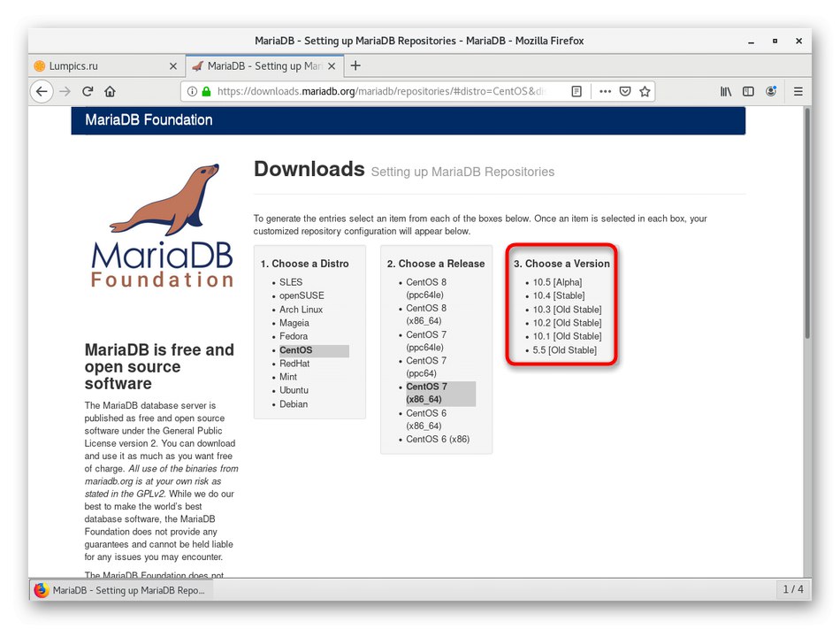Toggle Reader View icon
Viewport: 840px width, 629px height.
(x=577, y=92)
